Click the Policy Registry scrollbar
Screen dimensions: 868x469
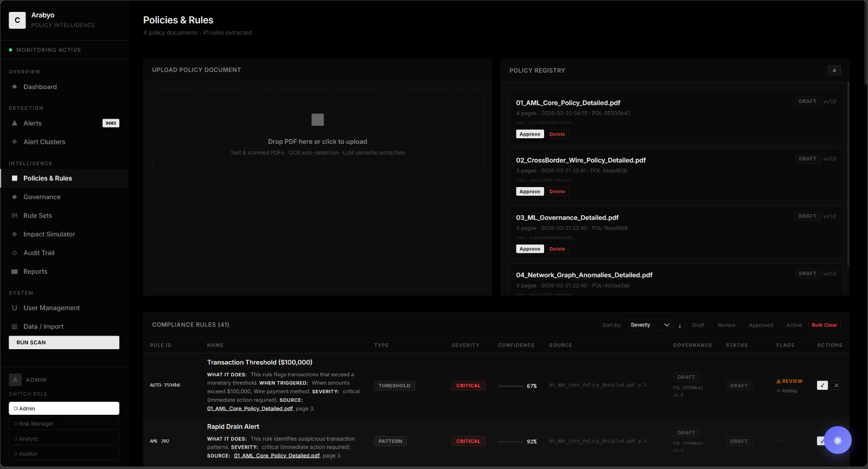pos(848,174)
